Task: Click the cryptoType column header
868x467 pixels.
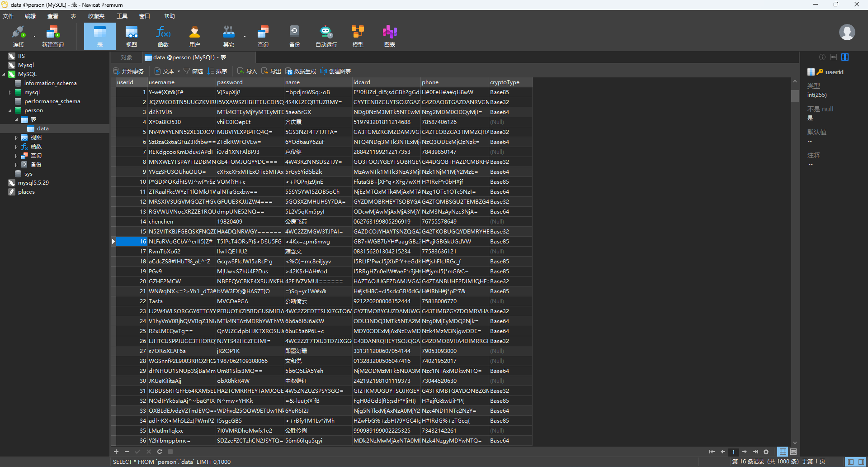Action: click(510, 82)
